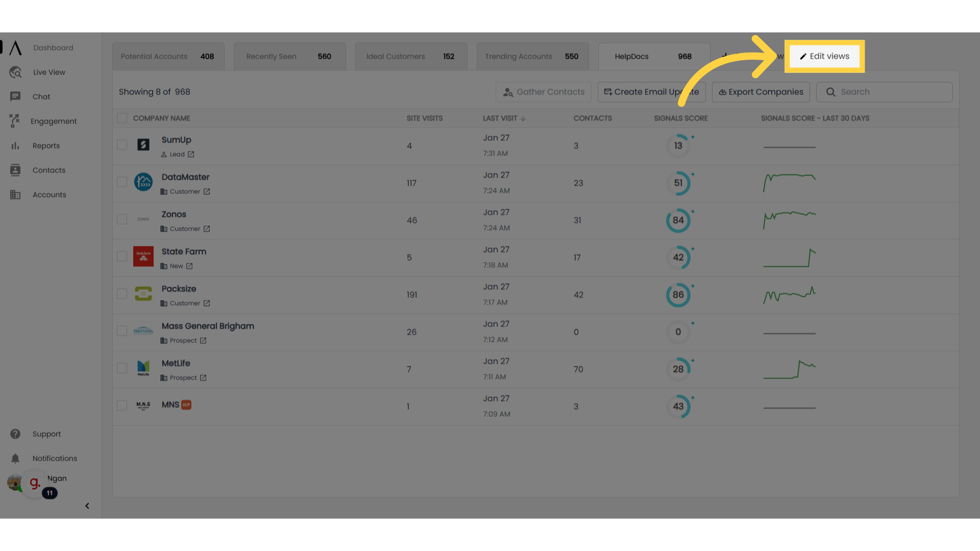Open Engagement analytics panel
The height and width of the screenshot is (551, 980).
[53, 121]
